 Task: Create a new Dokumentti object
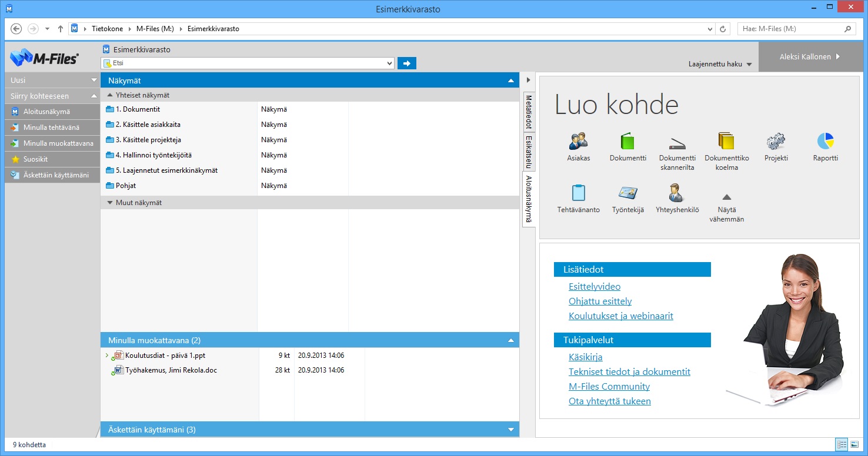coord(627,147)
